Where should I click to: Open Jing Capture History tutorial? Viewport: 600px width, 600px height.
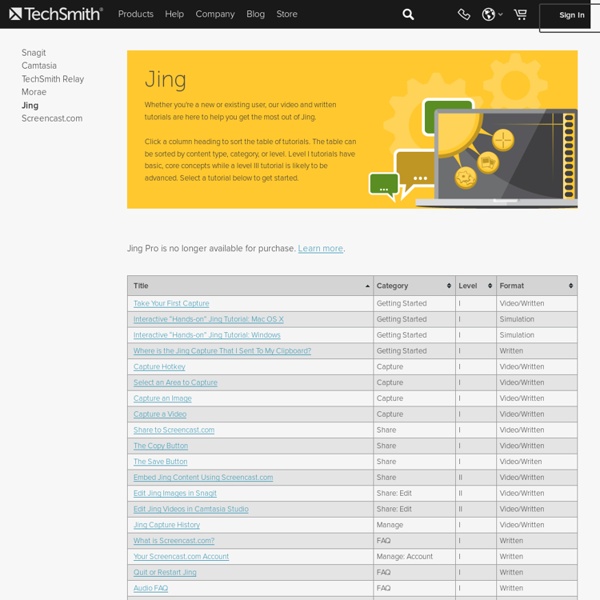[x=167, y=525]
